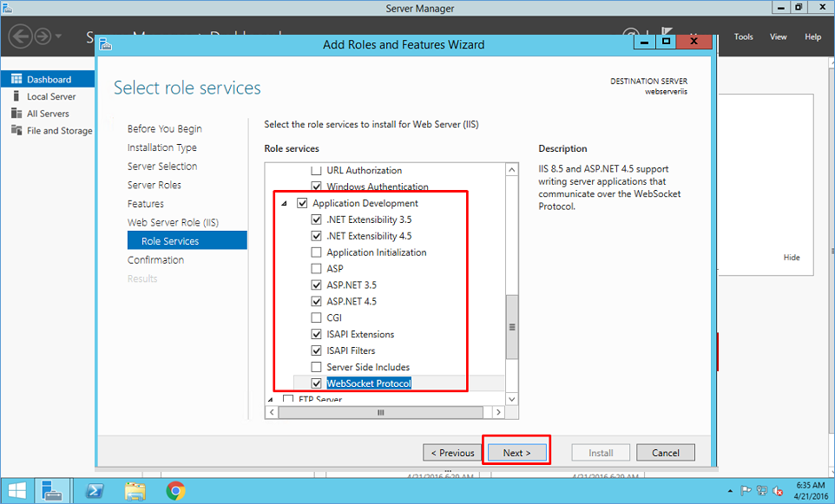Uncheck the WebSocket Protocol checkbox
The width and height of the screenshot is (835, 504).
click(x=316, y=383)
